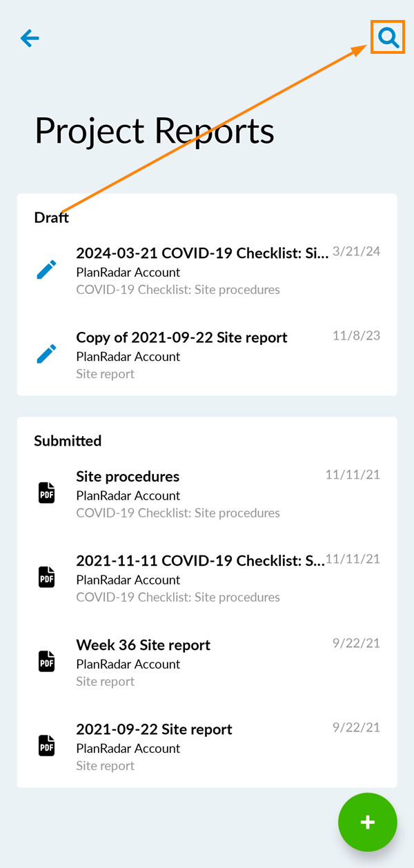Go back using the arrow icon
This screenshot has height=868, width=414.
coord(30,38)
